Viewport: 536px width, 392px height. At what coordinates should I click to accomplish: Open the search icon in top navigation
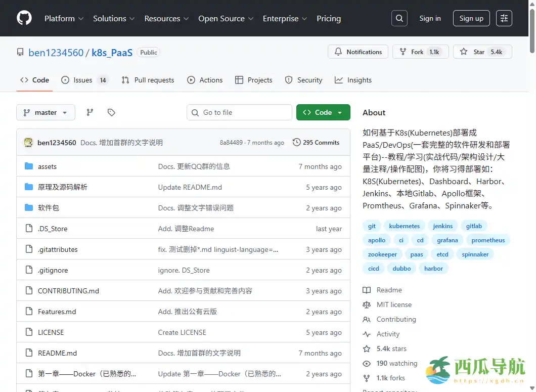click(x=399, y=18)
